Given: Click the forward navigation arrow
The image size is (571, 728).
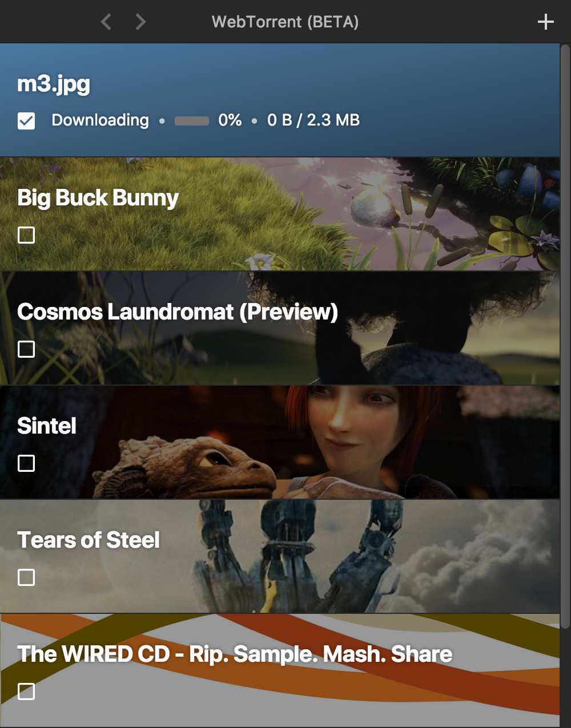Looking at the screenshot, I should pos(140,22).
